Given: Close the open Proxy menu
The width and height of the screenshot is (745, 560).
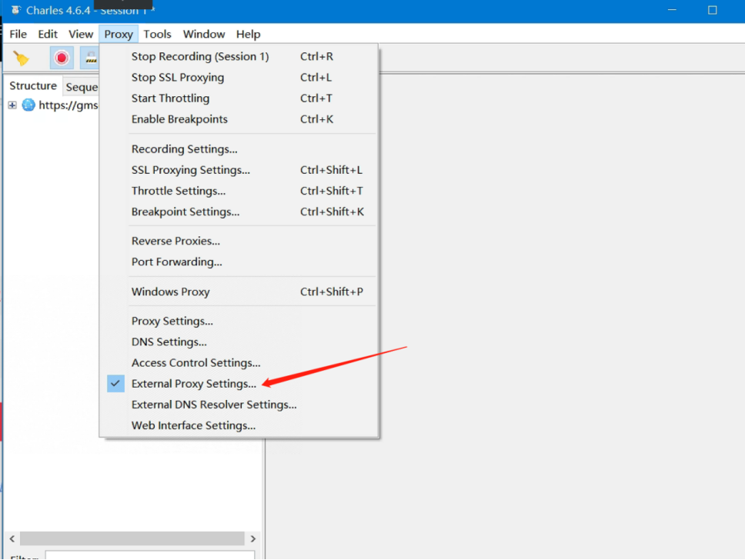Looking at the screenshot, I should (x=119, y=34).
